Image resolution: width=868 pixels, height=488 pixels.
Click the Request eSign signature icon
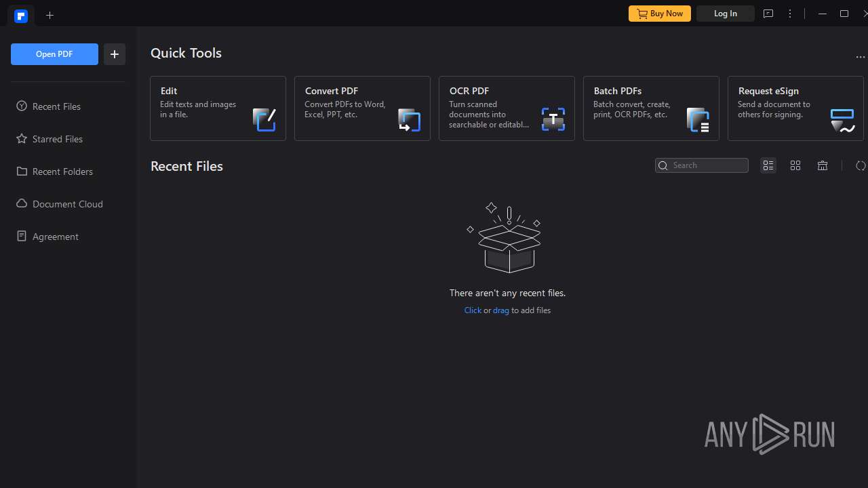[843, 120]
